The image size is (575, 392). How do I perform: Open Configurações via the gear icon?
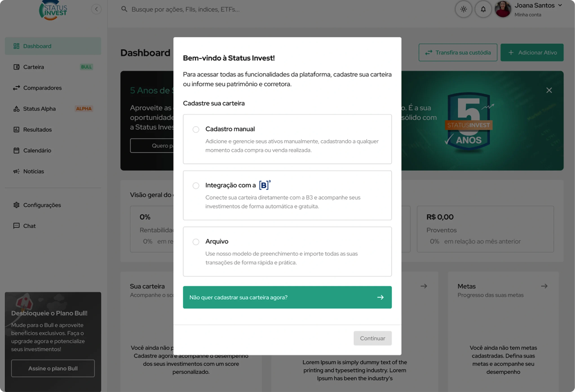point(16,205)
